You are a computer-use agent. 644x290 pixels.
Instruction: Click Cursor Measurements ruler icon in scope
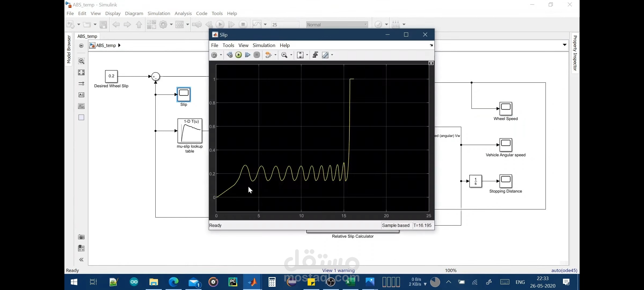click(x=325, y=55)
